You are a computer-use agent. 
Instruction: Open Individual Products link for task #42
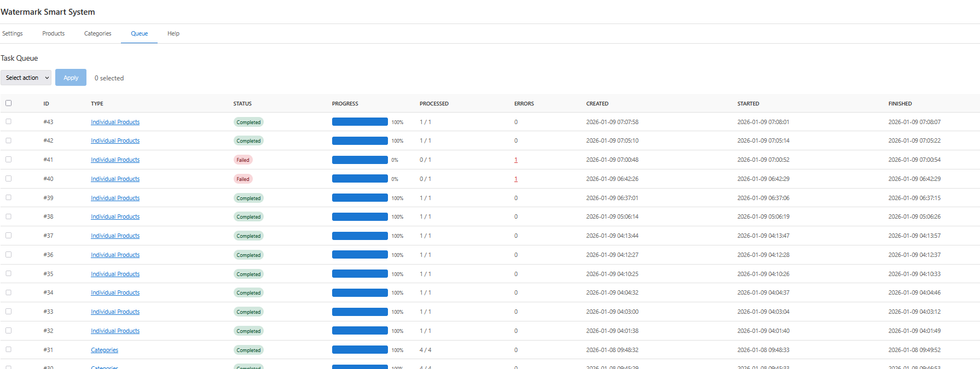point(115,140)
